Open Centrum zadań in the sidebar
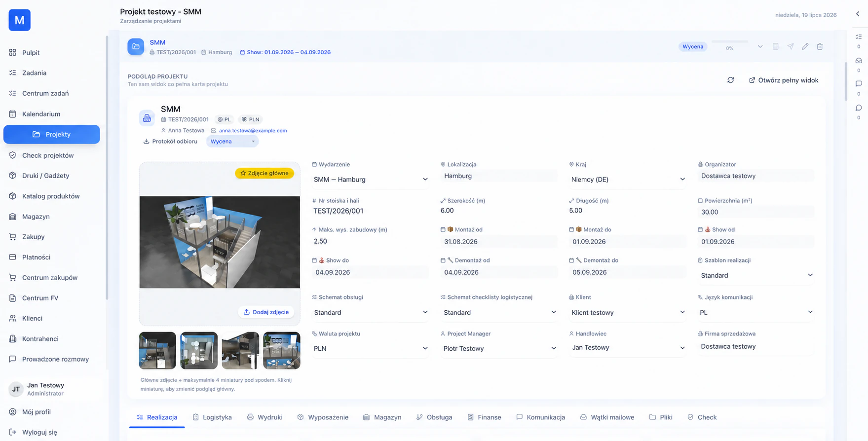868x441 pixels. [53, 93]
